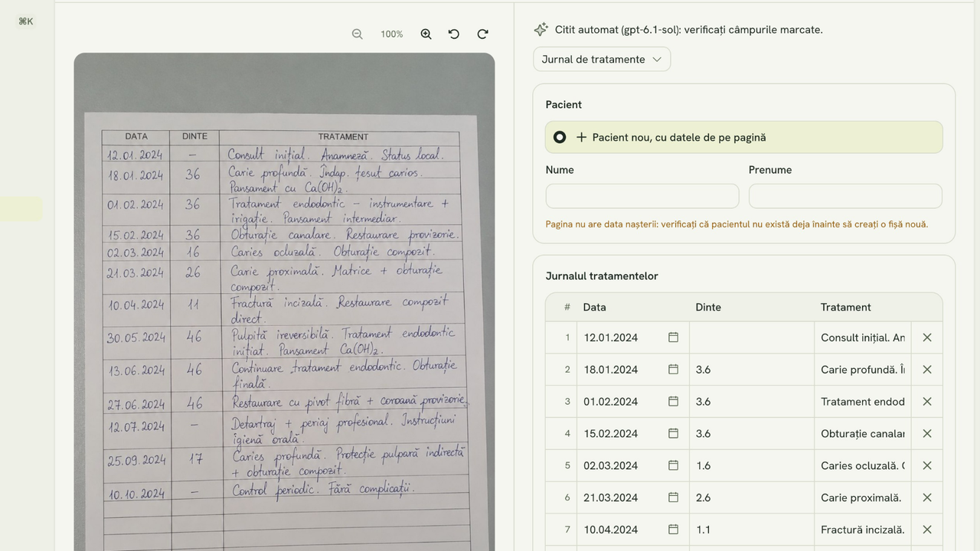Click the Prenume input field
Screen dimensions: 980x551
(845, 196)
